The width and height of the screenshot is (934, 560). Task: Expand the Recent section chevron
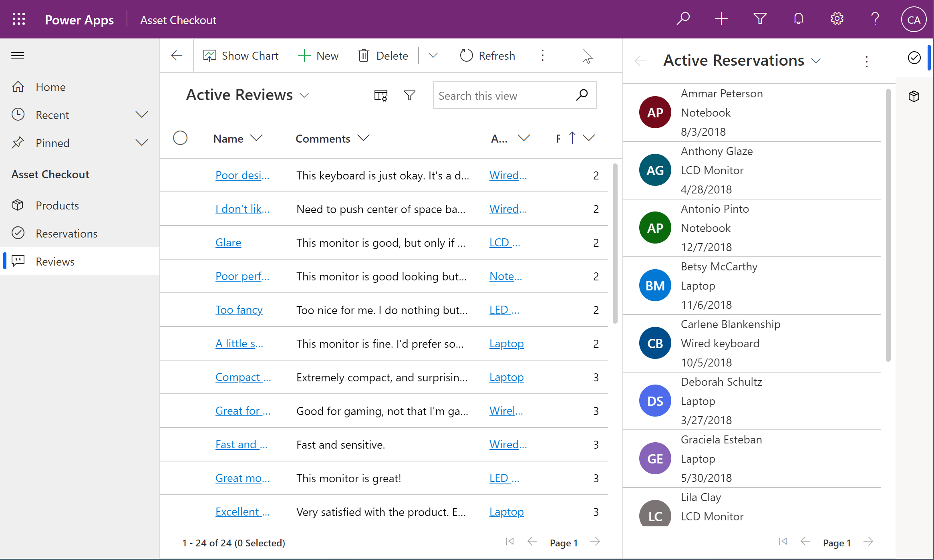pos(142,115)
